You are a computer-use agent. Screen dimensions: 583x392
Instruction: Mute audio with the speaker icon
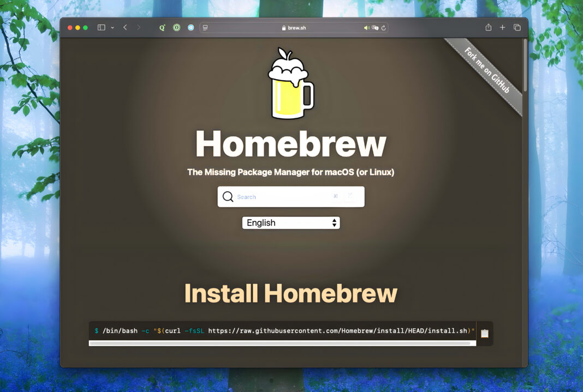(x=367, y=28)
